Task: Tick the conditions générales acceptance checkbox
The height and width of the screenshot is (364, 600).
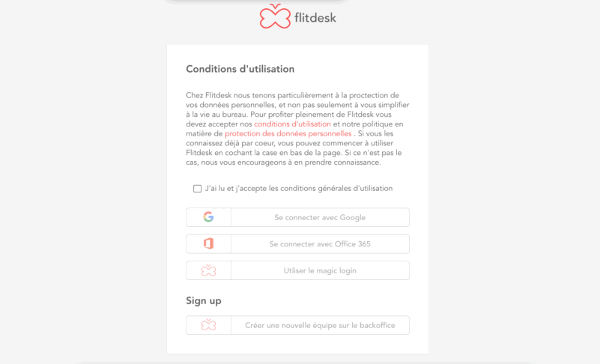Action: pyautogui.click(x=197, y=189)
